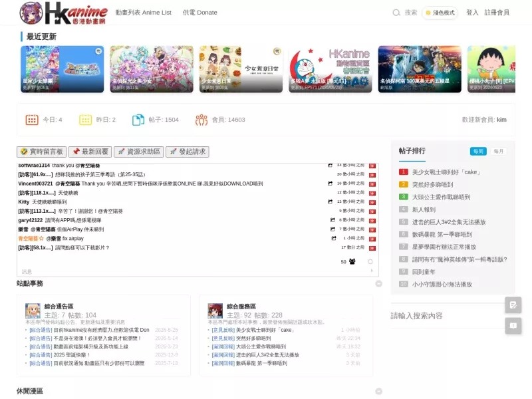Select 每月 monthly ranking tab
This screenshot has height=399, width=532.
point(498,152)
